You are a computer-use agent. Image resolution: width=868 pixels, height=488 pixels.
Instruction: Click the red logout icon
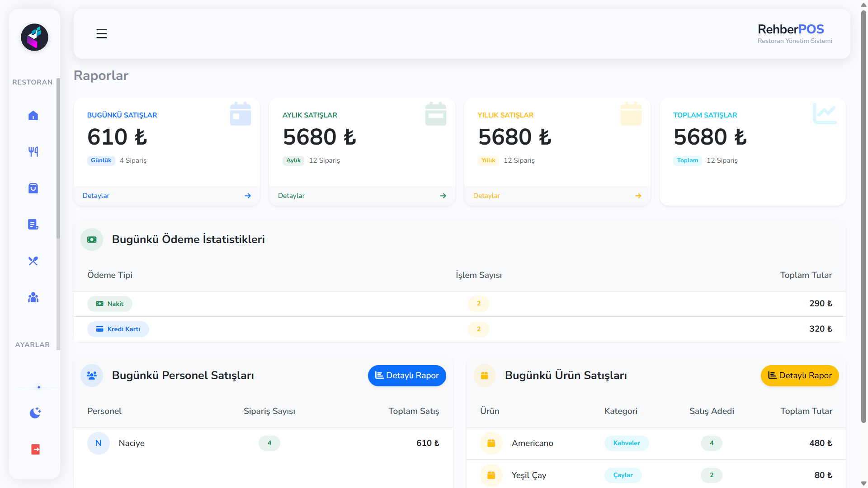pos(35,449)
